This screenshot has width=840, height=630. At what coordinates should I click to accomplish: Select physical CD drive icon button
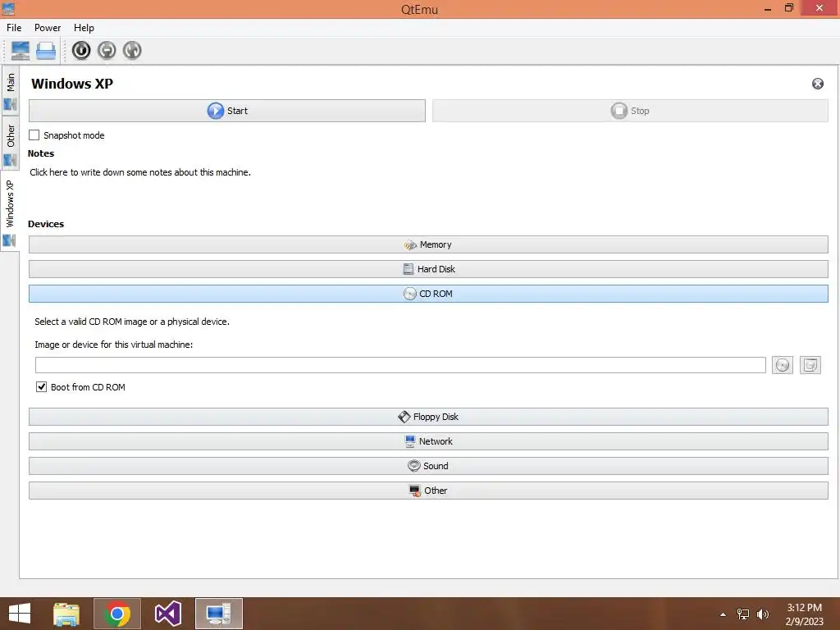782,365
